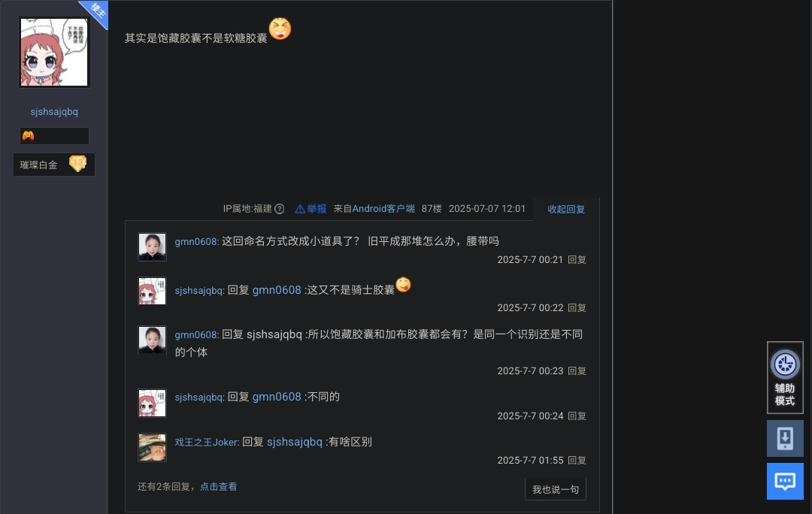The height and width of the screenshot is (514, 812).
Task: Click gmn0608's avatar in first reply
Action: click(152, 246)
